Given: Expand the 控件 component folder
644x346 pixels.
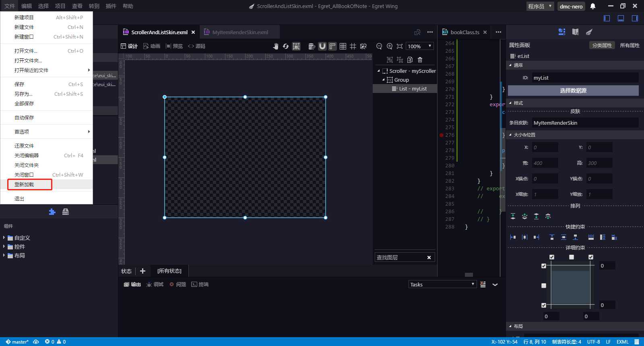Looking at the screenshot, I should point(4,247).
